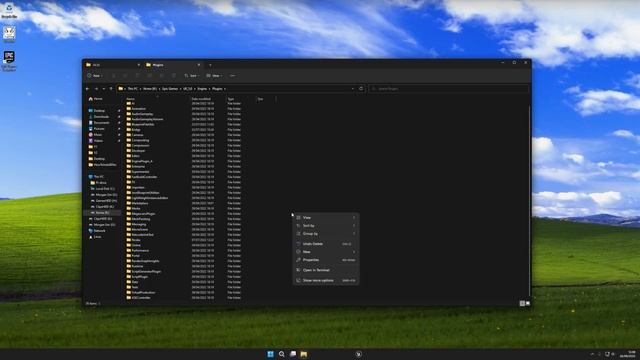
Task: Click the Paste toolbar icon
Action: click(x=137, y=76)
